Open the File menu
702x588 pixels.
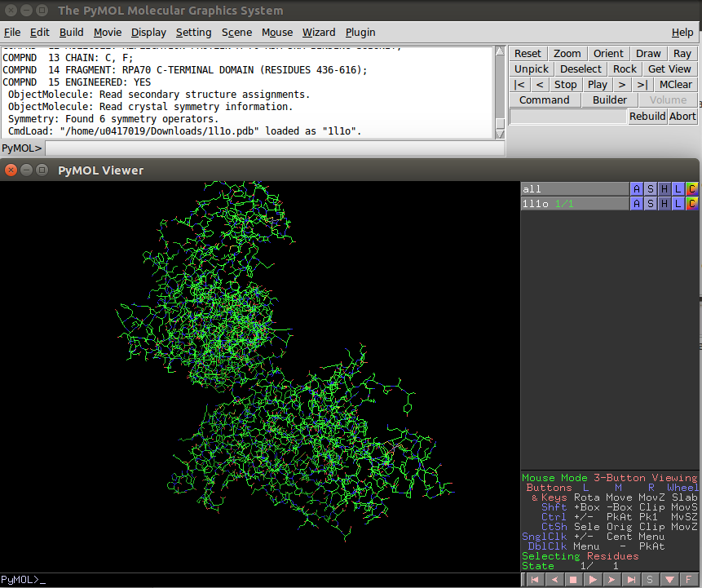pyautogui.click(x=12, y=33)
